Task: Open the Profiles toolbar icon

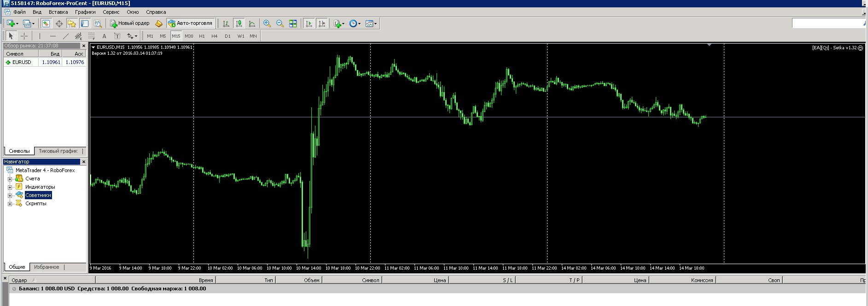Action: click(27, 23)
